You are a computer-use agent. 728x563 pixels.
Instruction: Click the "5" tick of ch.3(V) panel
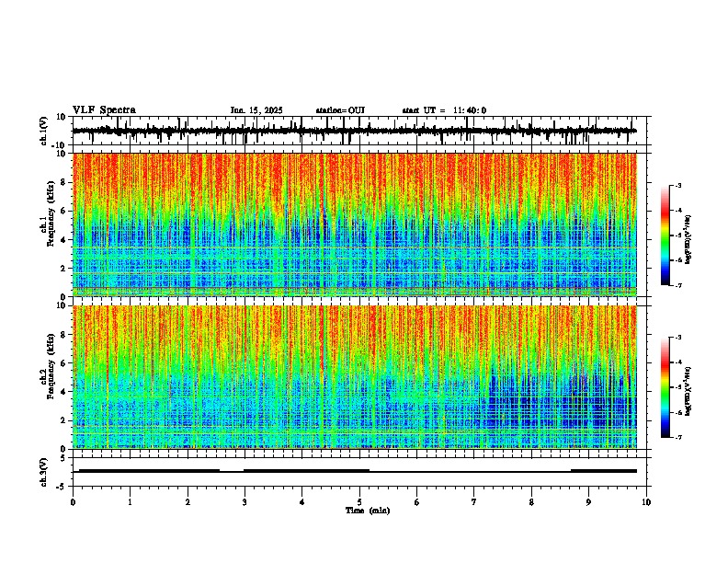64,458
